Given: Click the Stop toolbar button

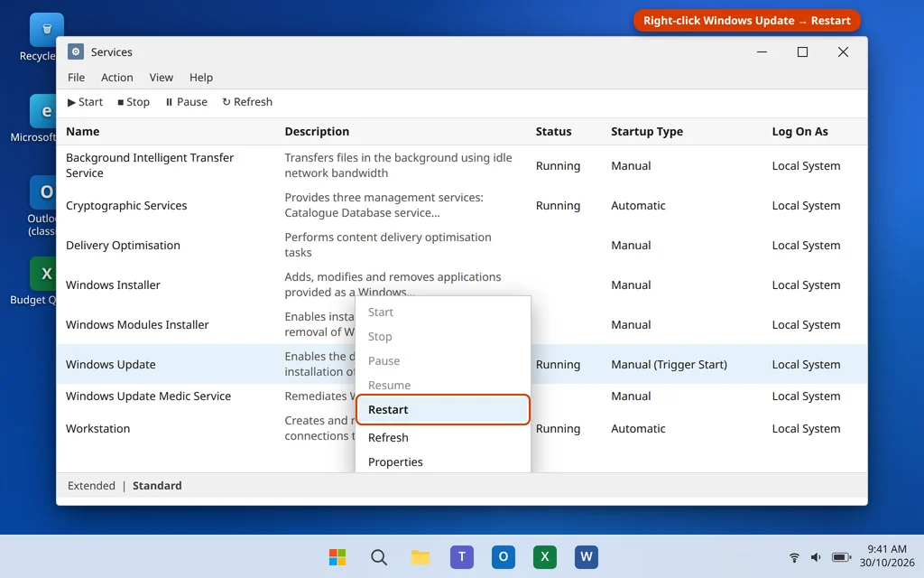Looking at the screenshot, I should pos(134,102).
